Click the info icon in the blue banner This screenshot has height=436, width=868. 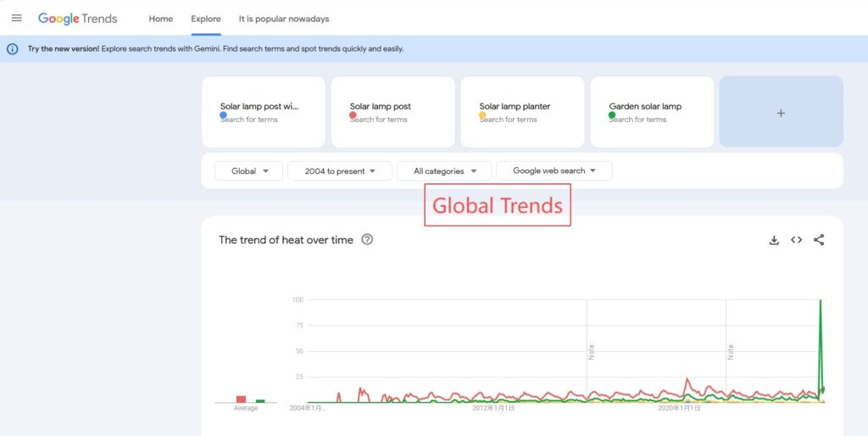click(x=13, y=48)
